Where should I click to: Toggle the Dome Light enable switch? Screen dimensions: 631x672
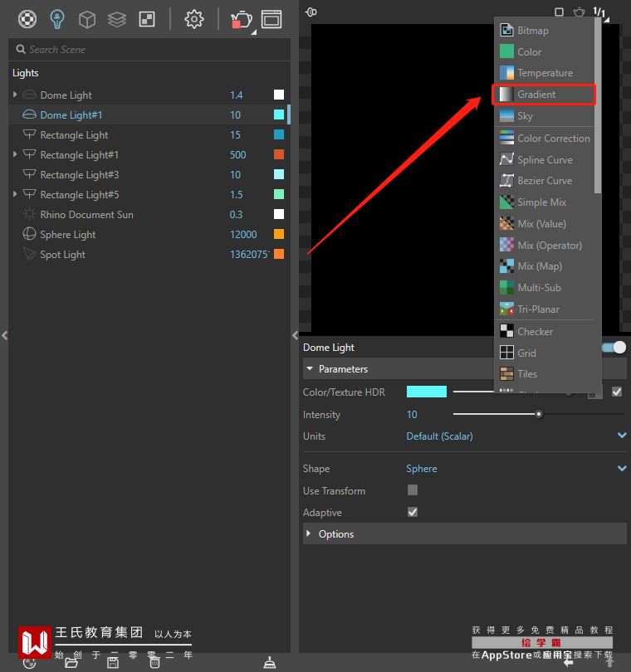[614, 347]
